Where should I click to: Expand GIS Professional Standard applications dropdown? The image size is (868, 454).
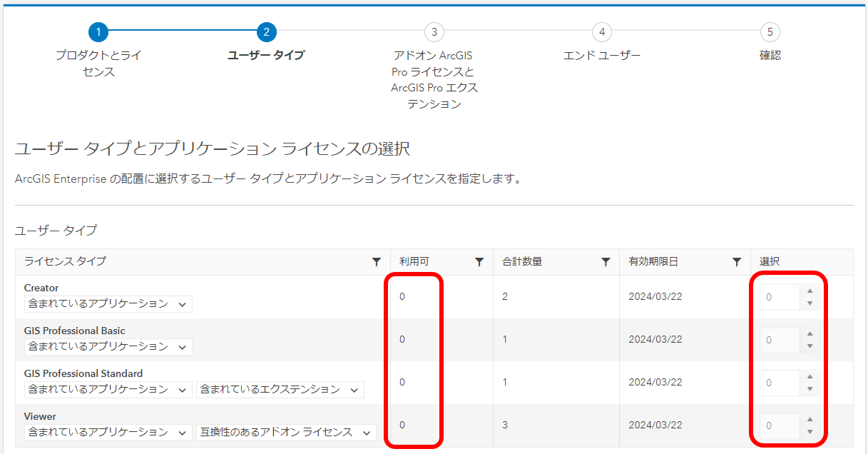[x=108, y=390]
